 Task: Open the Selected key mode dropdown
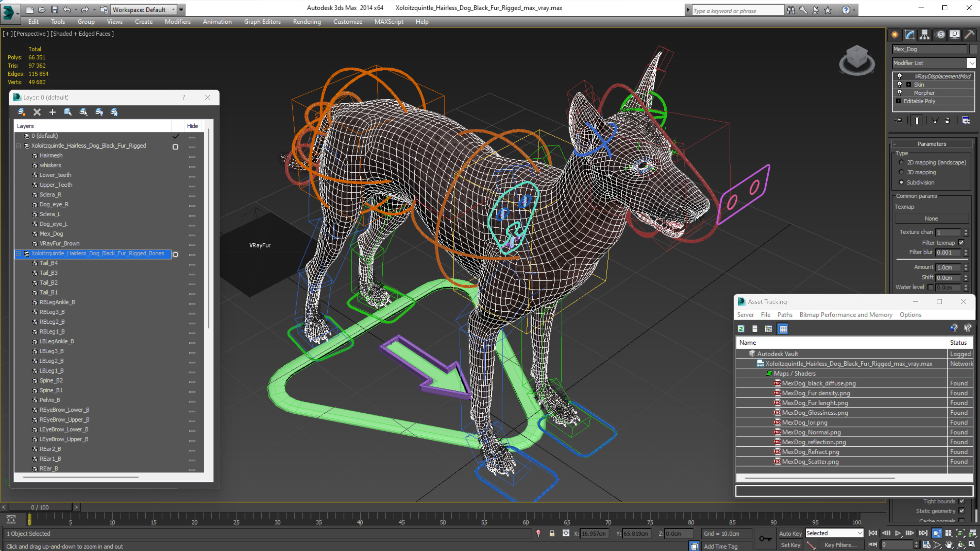[x=834, y=533]
